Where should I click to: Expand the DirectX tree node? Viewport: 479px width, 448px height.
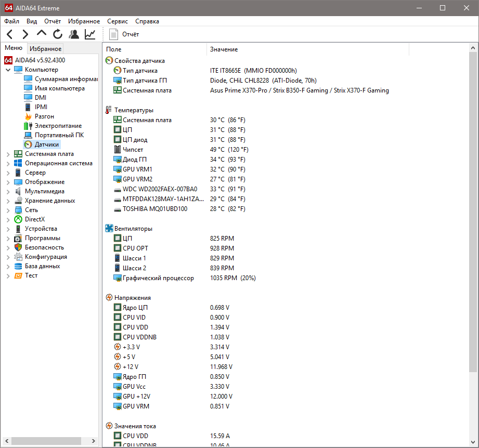(x=8, y=220)
